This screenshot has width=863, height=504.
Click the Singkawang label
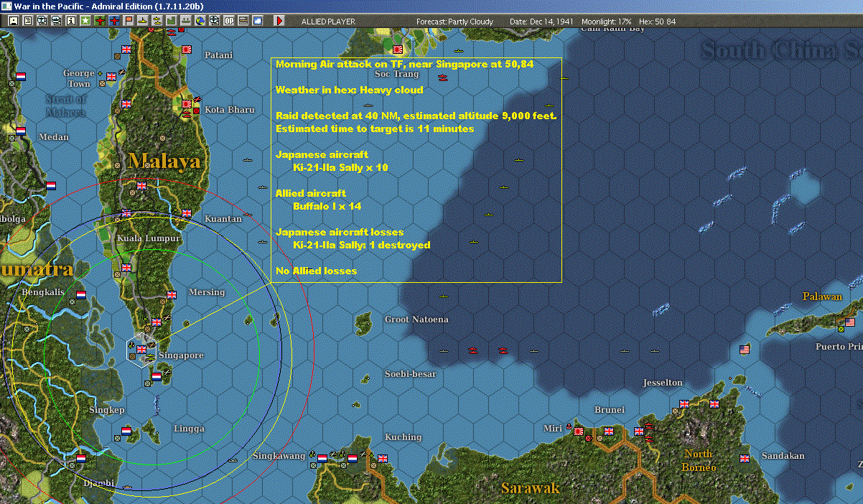279,456
